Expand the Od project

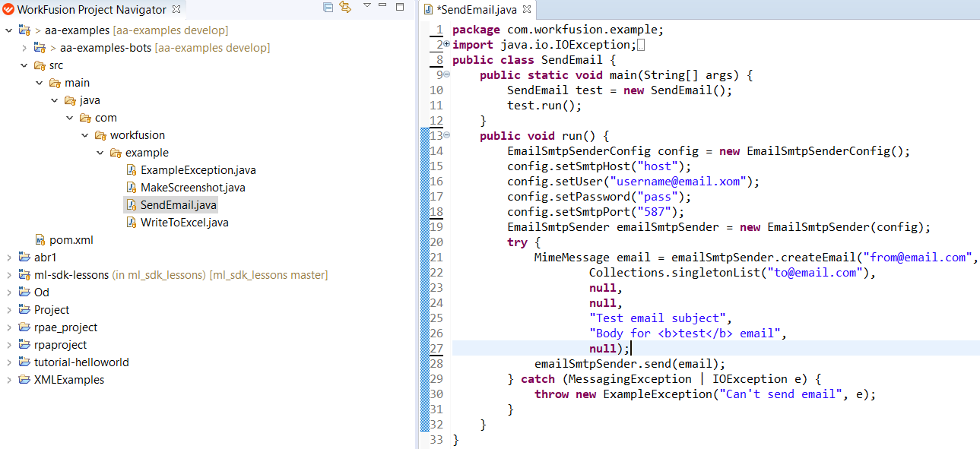point(8,292)
